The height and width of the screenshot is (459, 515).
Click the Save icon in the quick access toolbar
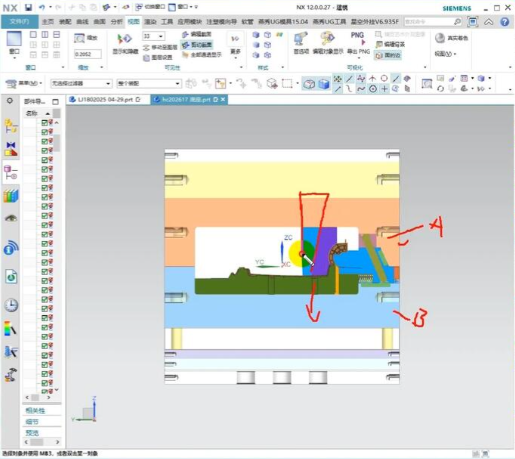(28, 7)
